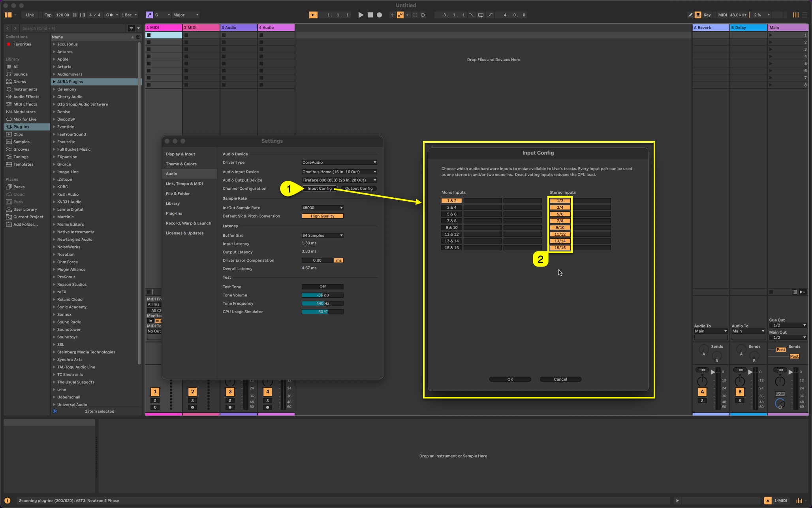Screen dimensions: 812x508
Task: Toggle the computer MIDI keyboard icon
Action: 698,15
